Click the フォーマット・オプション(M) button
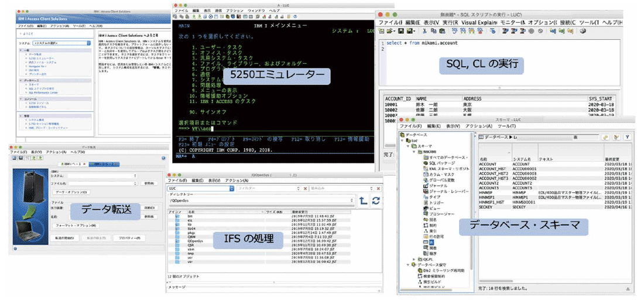This screenshot has width=644, height=300. click(75, 226)
